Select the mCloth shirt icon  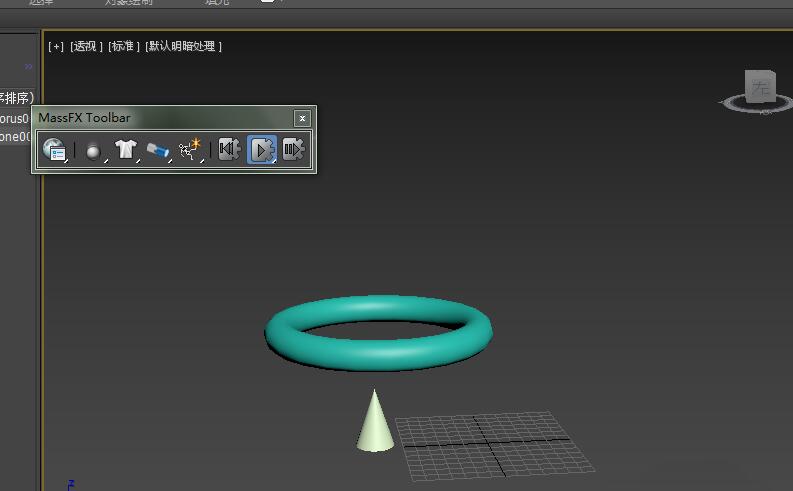(125, 150)
